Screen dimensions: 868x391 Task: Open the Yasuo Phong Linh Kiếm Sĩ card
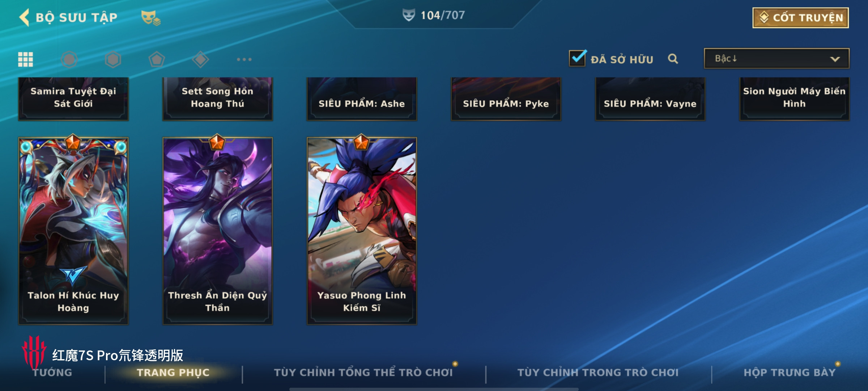click(362, 231)
